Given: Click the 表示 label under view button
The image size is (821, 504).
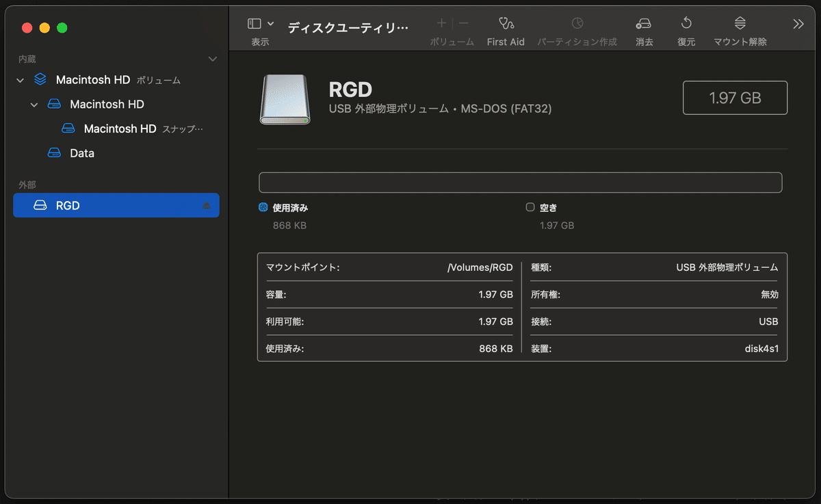Looking at the screenshot, I should point(260,42).
